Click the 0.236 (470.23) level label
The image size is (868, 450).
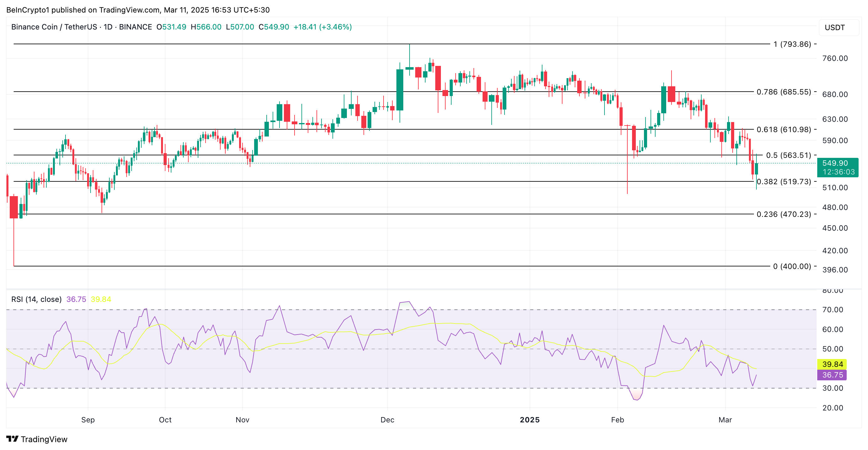783,214
